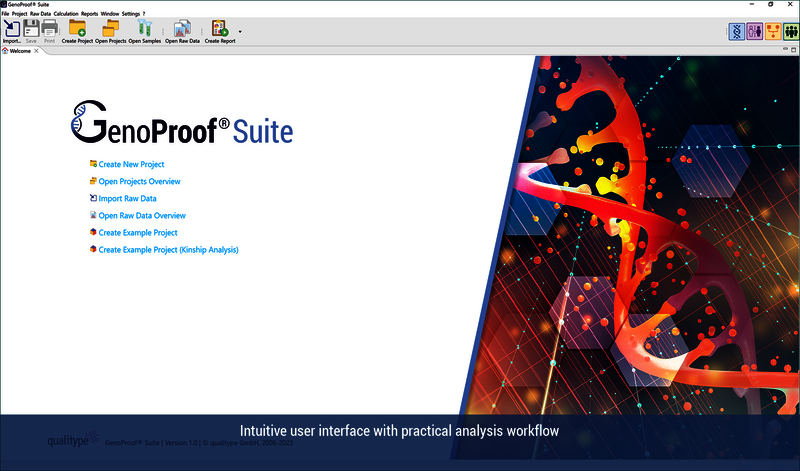Click the Create Report clipboard icon

click(220, 29)
